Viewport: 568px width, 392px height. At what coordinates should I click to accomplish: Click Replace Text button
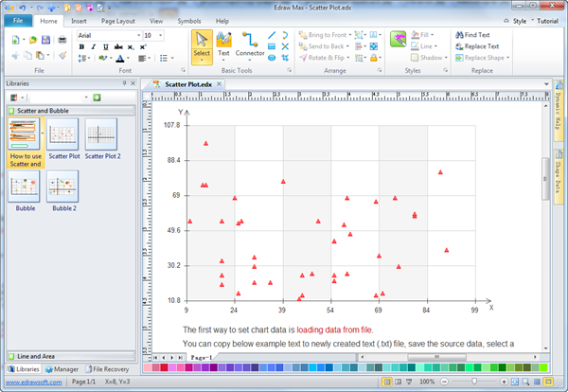477,45
